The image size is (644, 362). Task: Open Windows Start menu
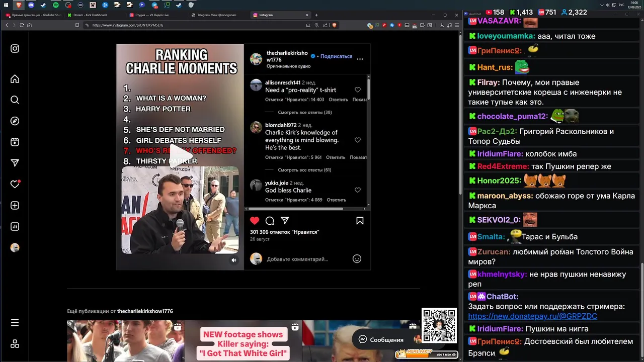(7, 5)
